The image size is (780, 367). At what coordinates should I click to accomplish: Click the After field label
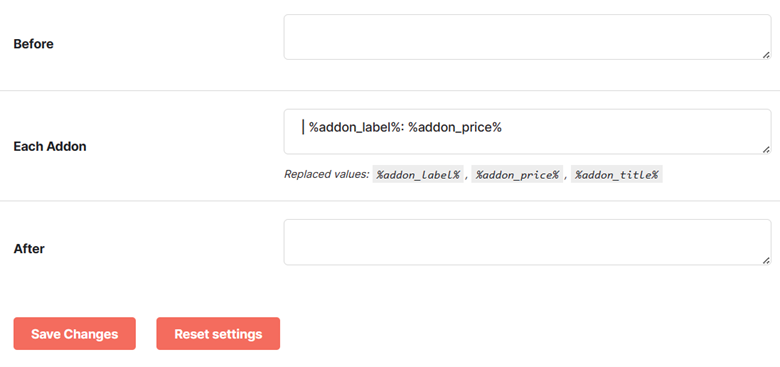coord(29,249)
